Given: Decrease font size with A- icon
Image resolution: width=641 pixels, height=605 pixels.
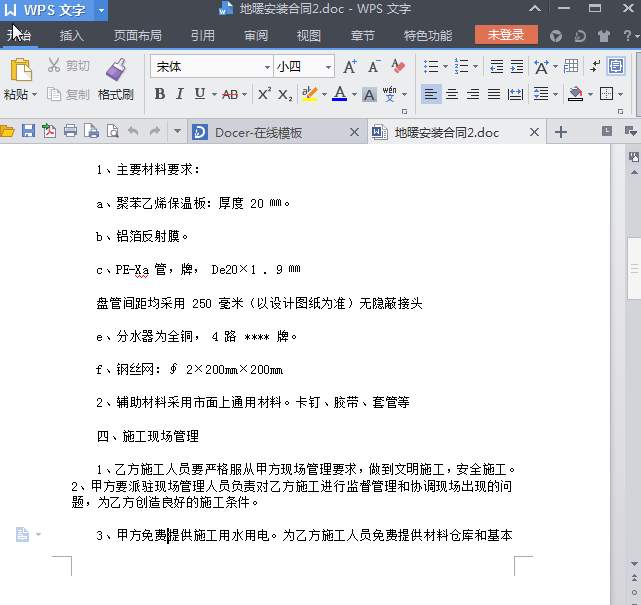Looking at the screenshot, I should (x=374, y=66).
